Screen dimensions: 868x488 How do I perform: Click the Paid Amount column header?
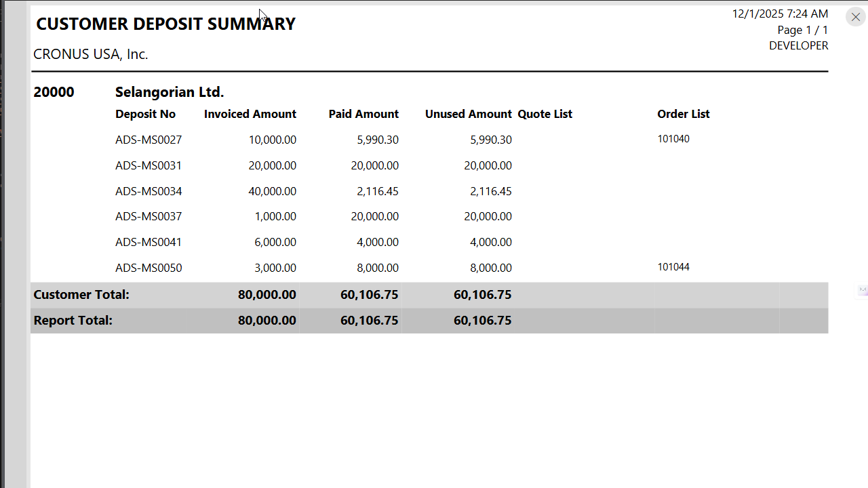[363, 114]
